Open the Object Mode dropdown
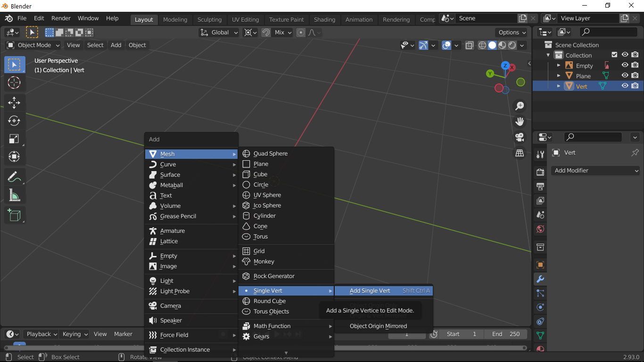The image size is (644, 362). pos(33,45)
